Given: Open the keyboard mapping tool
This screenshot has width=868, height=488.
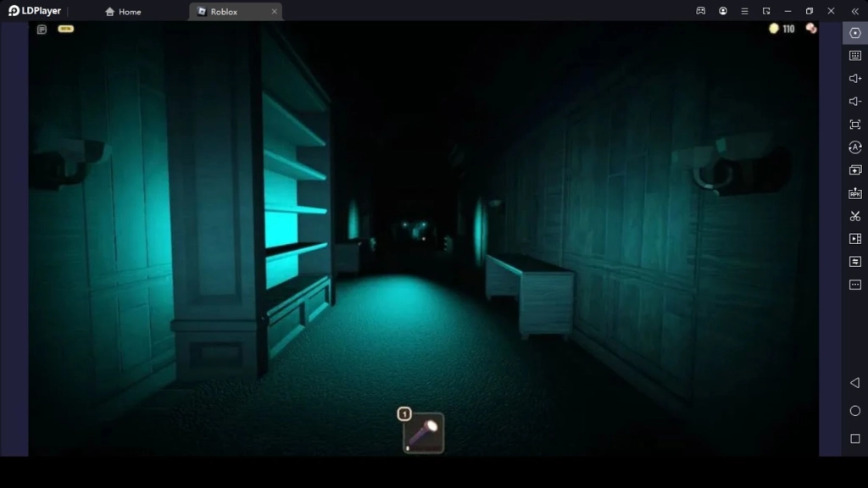Looking at the screenshot, I should tap(854, 56).
